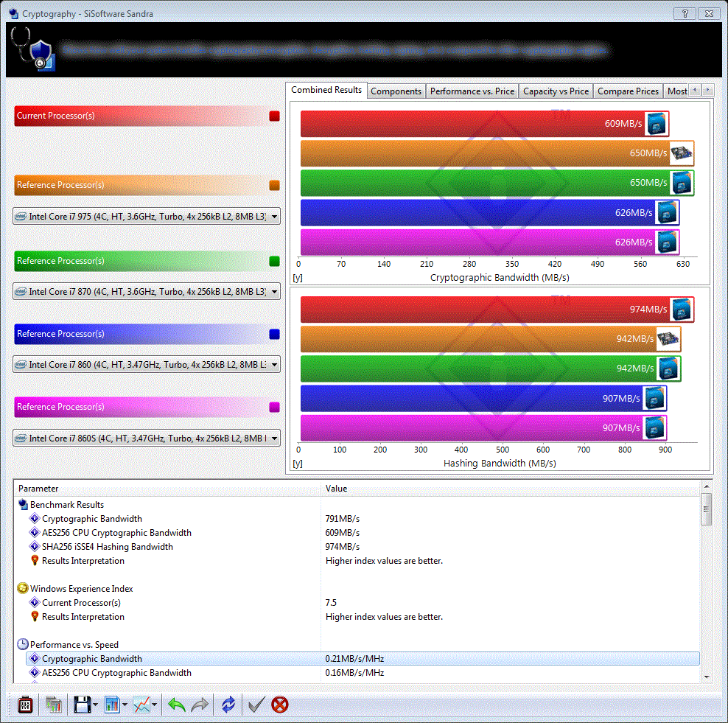Click the Hashing Bandwidth (MB/s) chart title
Viewport: 728px width, 723px height.
[x=500, y=464]
